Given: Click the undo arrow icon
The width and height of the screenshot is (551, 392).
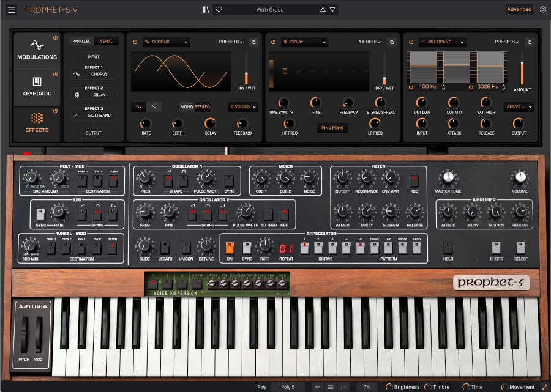Looking at the screenshot, I should click(x=318, y=386).
